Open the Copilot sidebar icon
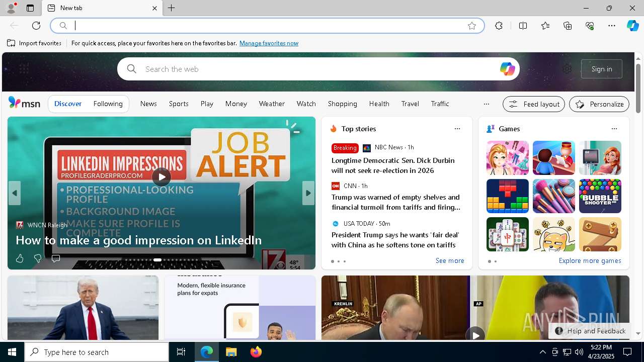Viewport: 644px width, 362px height. click(x=632, y=26)
